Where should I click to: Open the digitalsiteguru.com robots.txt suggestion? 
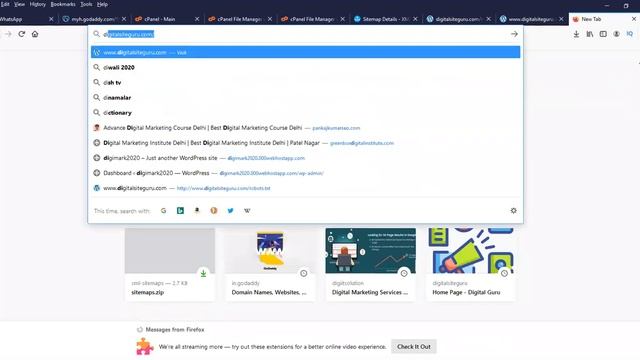(305, 188)
